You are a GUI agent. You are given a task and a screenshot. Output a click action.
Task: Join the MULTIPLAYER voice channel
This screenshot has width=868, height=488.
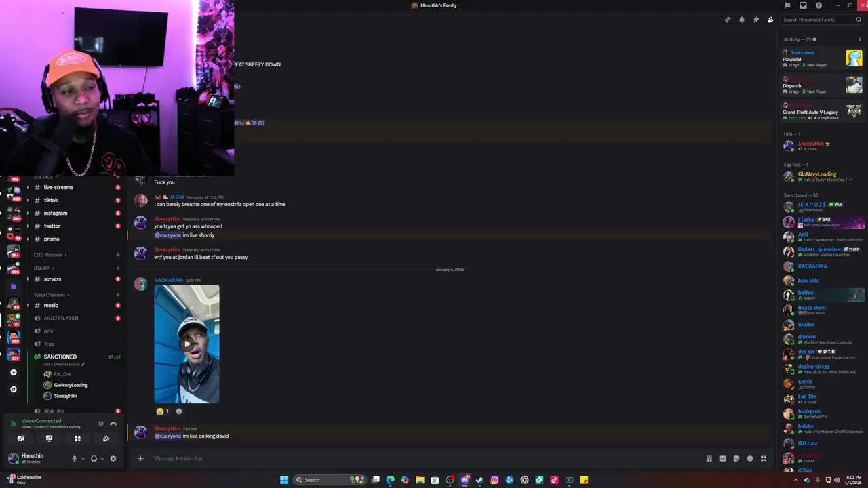76,318
